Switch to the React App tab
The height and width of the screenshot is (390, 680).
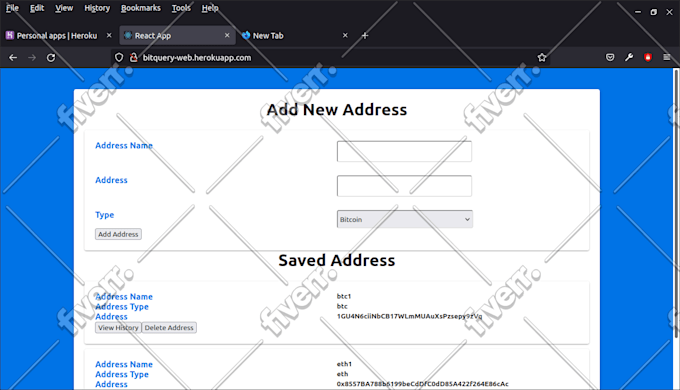pyautogui.click(x=177, y=36)
